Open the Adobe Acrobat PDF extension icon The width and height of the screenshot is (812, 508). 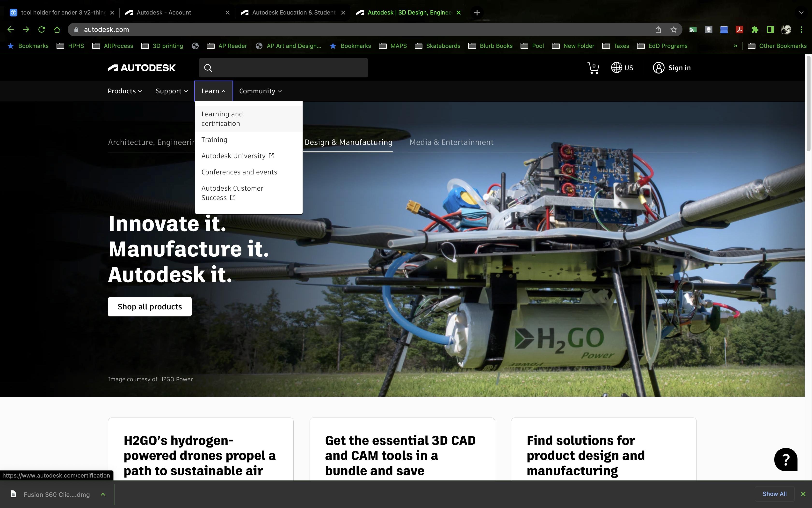(739, 30)
